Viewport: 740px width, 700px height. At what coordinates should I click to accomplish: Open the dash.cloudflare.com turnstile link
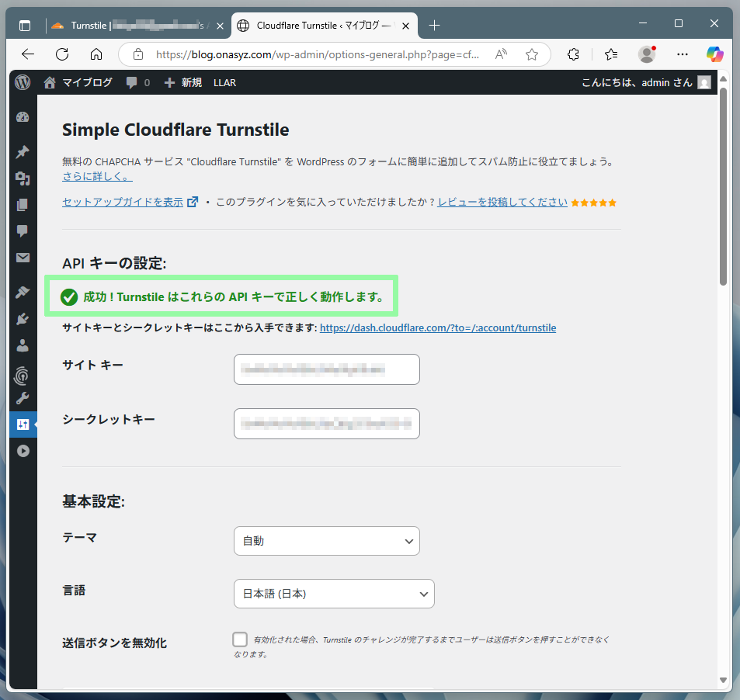pos(437,327)
